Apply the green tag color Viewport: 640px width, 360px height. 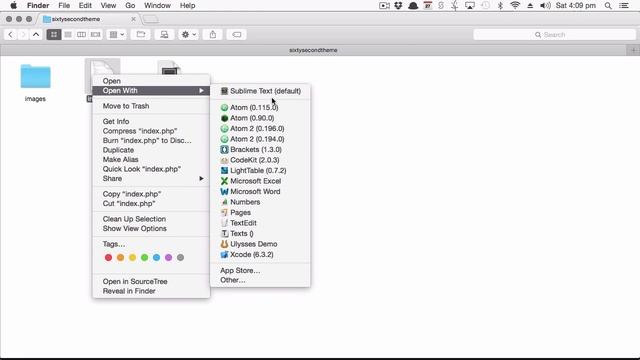coord(144,258)
